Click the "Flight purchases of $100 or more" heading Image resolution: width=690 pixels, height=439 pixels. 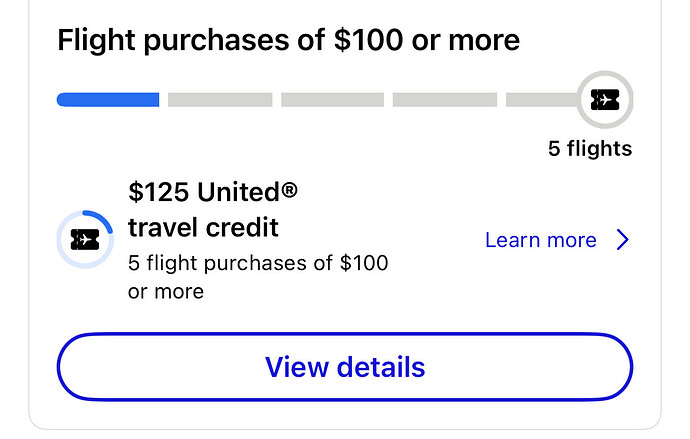point(288,41)
